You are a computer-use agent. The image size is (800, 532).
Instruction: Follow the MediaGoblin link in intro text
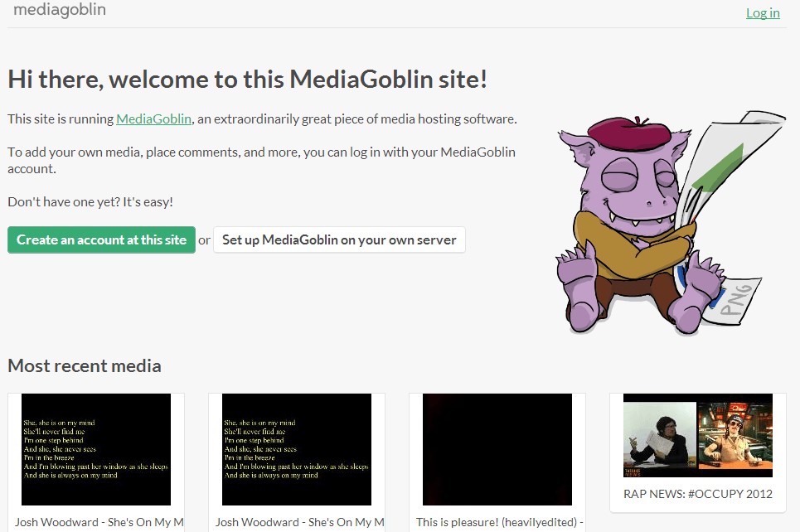(x=153, y=118)
